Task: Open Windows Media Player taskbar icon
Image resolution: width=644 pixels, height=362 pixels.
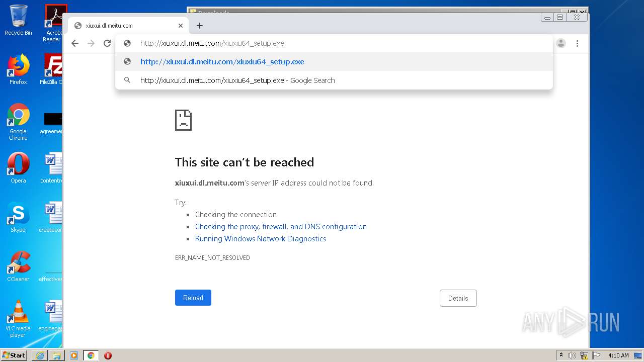Action: click(74, 355)
